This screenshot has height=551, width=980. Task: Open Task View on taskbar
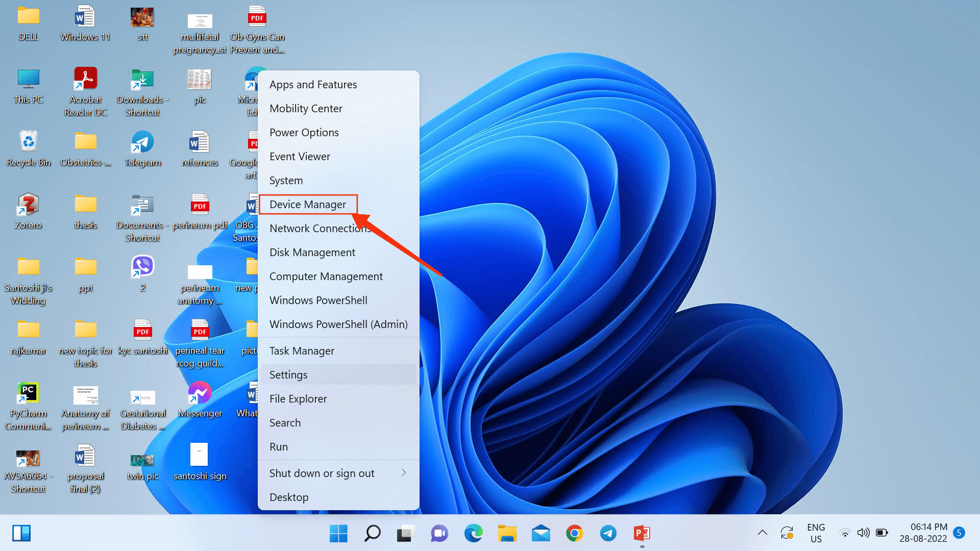pos(405,534)
